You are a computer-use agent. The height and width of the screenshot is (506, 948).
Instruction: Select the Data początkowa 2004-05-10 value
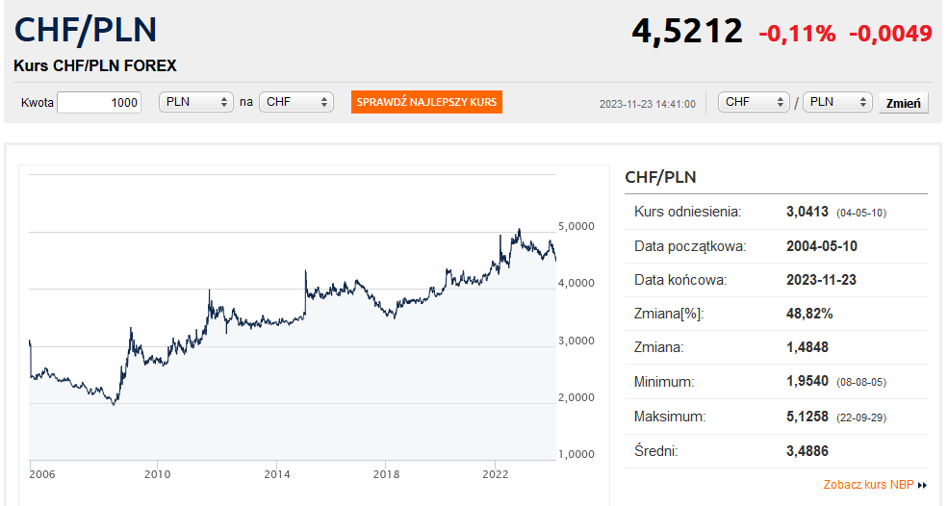click(x=822, y=246)
